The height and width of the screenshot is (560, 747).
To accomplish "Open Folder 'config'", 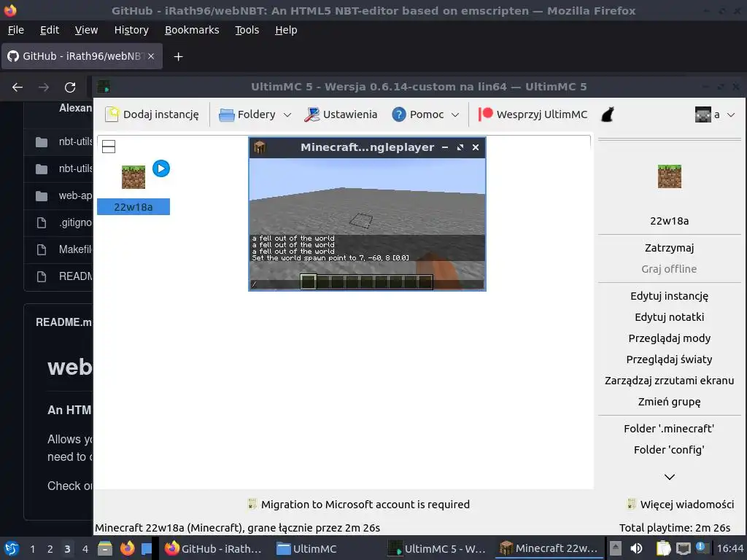I will (x=670, y=450).
